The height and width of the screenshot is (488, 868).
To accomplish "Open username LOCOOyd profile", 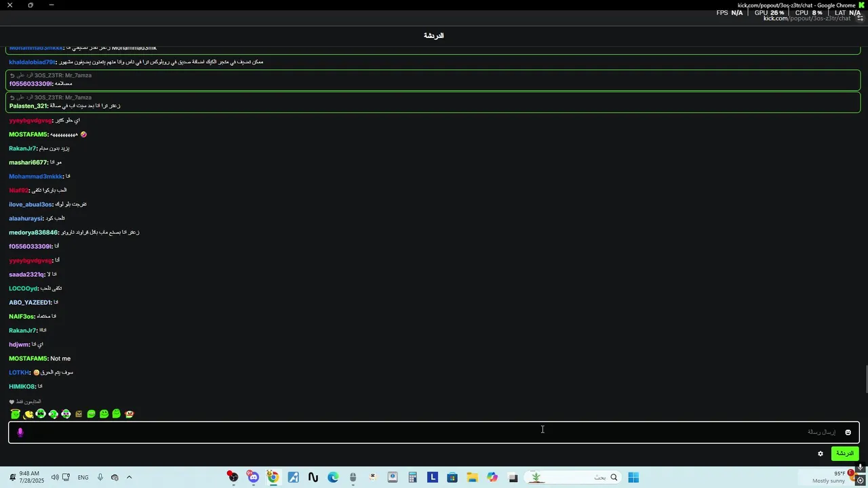I will pos(23,289).
